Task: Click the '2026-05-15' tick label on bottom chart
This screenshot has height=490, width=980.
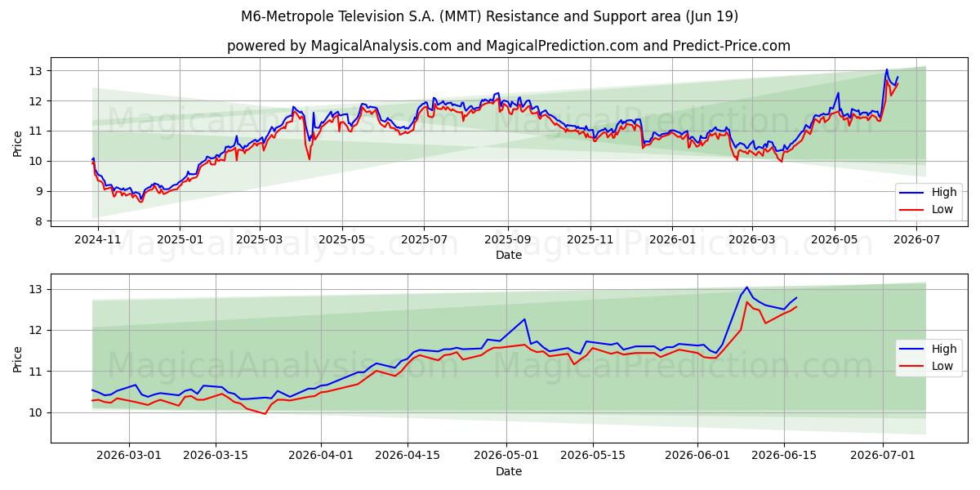Action: pos(594,457)
